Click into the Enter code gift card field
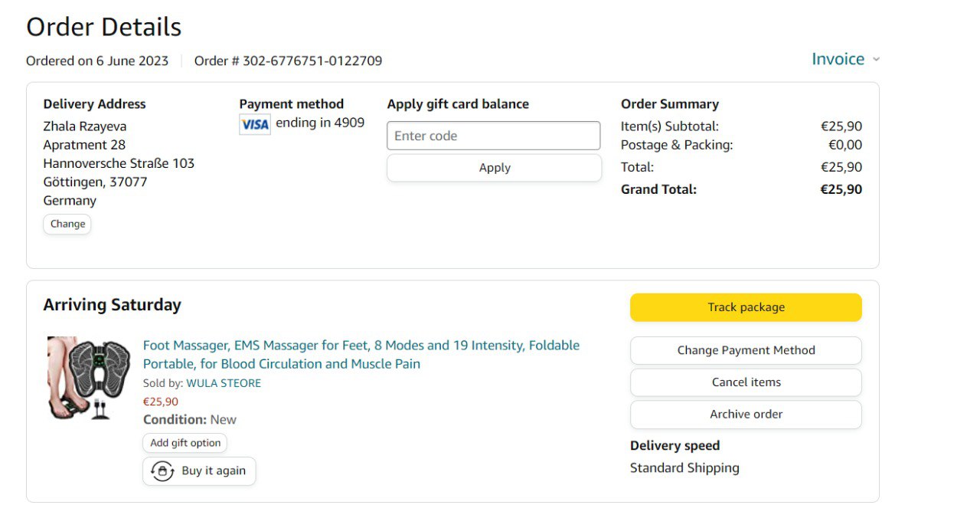The height and width of the screenshot is (528, 980). (x=494, y=136)
